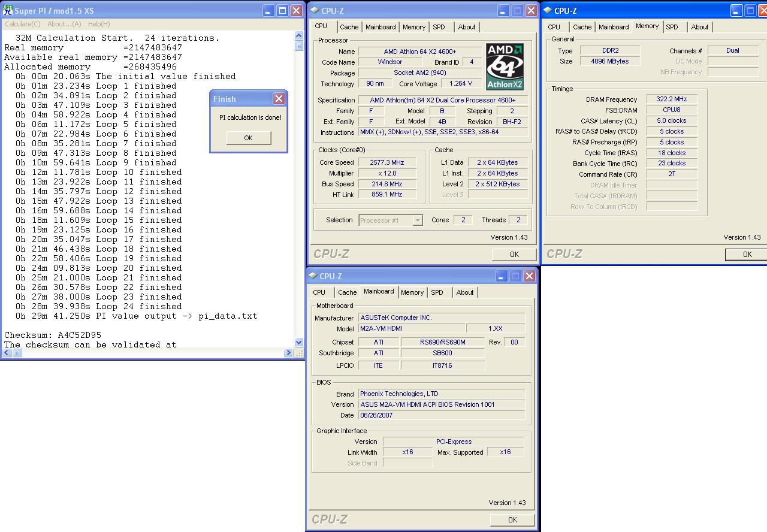Click the Code Name field Windsor
The image size is (767, 532).
[390, 62]
